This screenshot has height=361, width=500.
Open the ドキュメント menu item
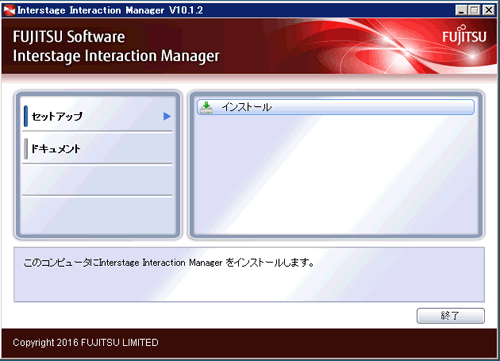98,148
